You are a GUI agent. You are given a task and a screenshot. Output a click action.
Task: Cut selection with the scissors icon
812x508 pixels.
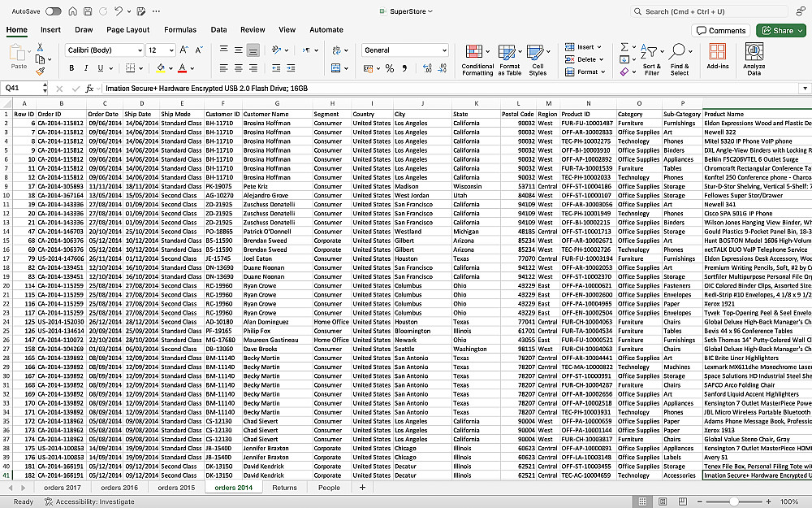40,47
